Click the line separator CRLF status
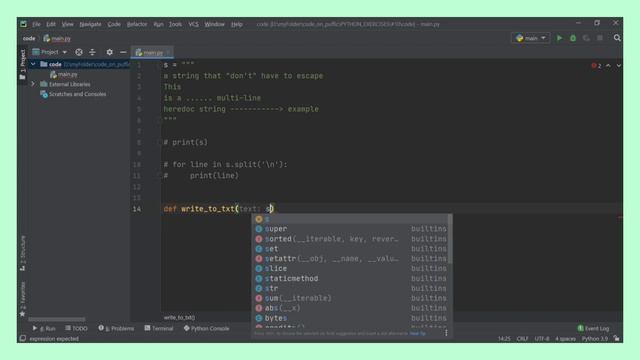 [x=522, y=338]
